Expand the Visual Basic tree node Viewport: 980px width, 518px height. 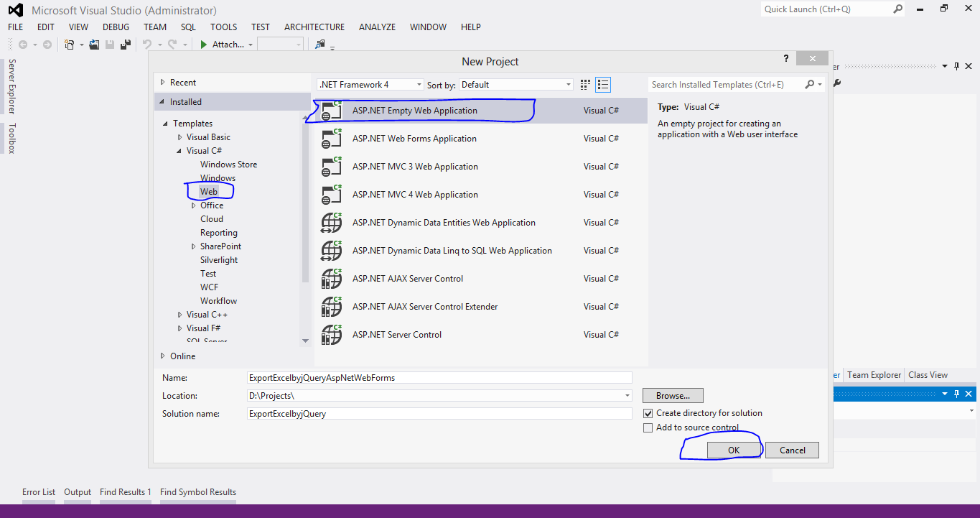[180, 137]
